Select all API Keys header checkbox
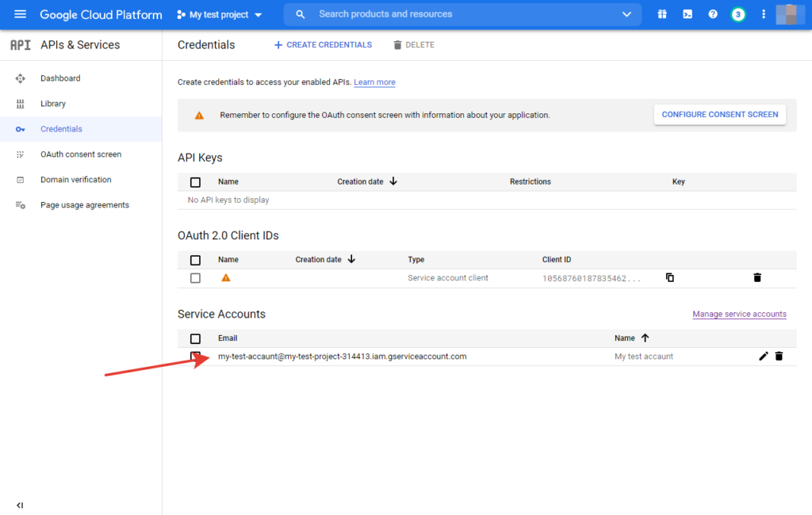Image resolution: width=812 pixels, height=515 pixels. click(x=196, y=182)
